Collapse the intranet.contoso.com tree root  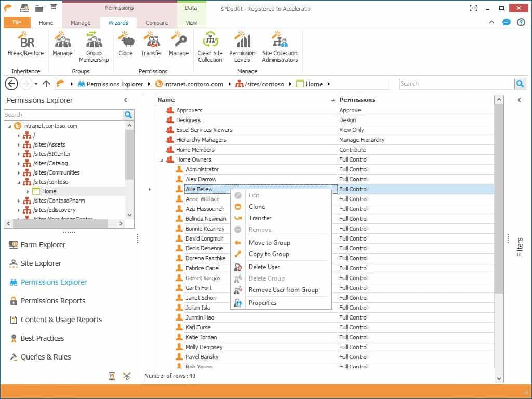click(x=9, y=126)
